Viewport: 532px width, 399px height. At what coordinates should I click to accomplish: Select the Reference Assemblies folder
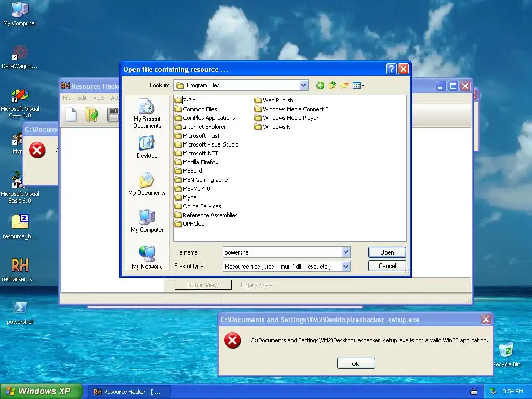point(206,215)
